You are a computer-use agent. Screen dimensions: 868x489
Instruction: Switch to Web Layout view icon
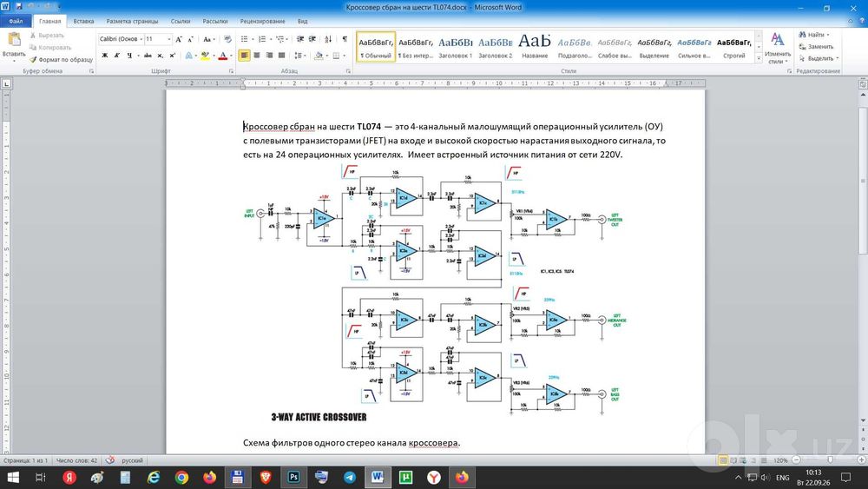tap(744, 460)
